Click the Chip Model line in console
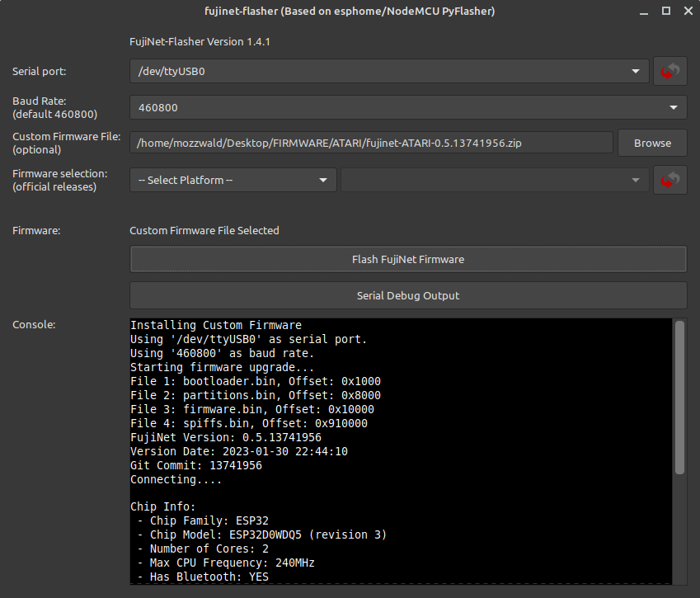This screenshot has width=700, height=598. pyautogui.click(x=258, y=534)
